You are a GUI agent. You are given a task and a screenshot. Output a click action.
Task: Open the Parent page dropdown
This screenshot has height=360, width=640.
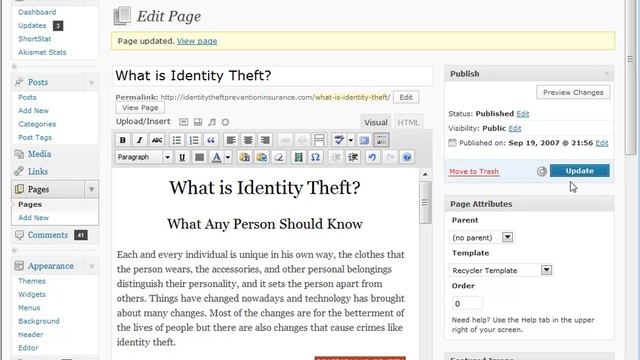click(481, 237)
